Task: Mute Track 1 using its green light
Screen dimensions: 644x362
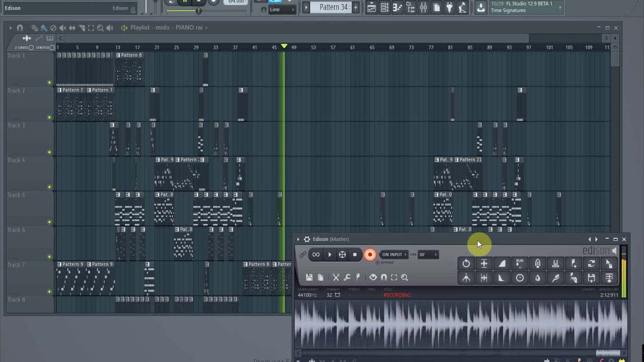Action: pos(49,82)
